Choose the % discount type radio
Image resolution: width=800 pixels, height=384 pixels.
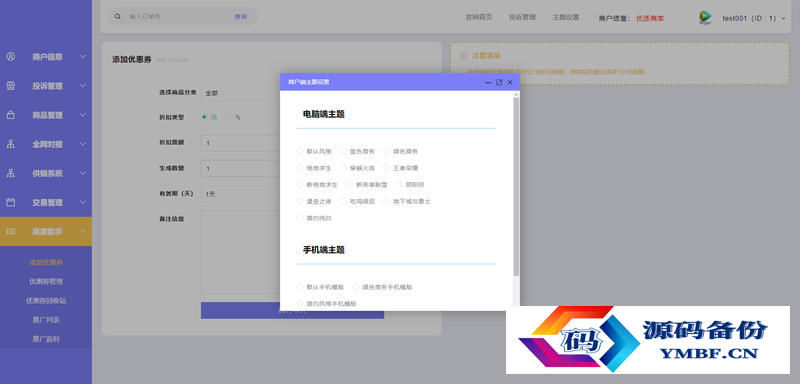pyautogui.click(x=229, y=117)
